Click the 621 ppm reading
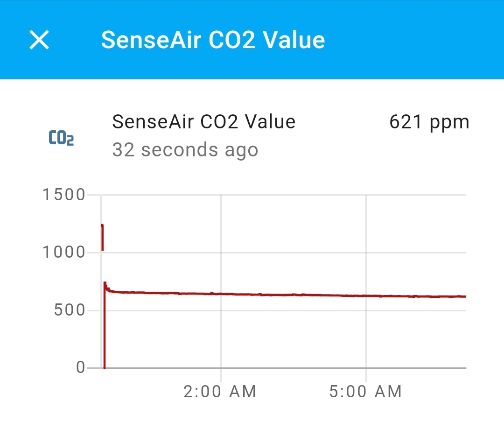Viewport: 504px width, 443px height. pos(429,121)
